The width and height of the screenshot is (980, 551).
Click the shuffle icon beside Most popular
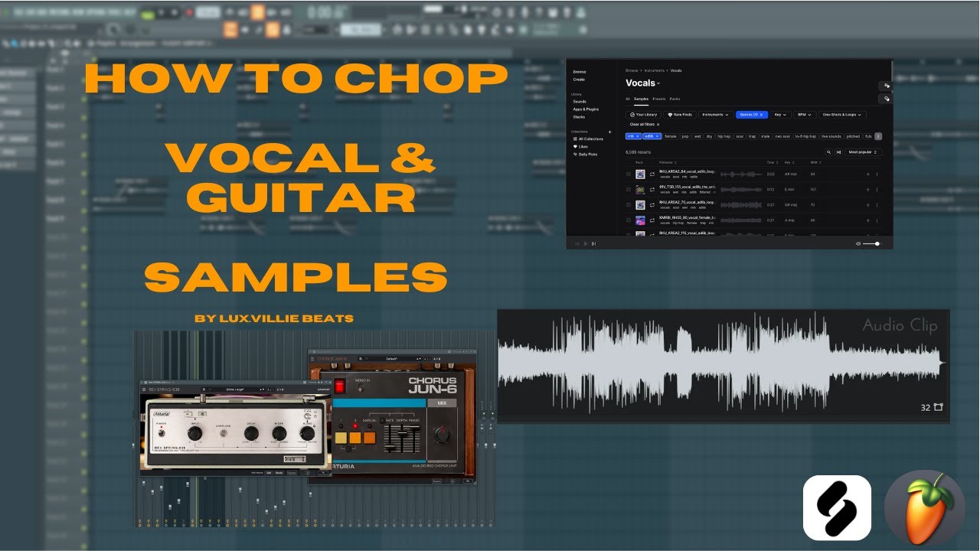coord(838,152)
